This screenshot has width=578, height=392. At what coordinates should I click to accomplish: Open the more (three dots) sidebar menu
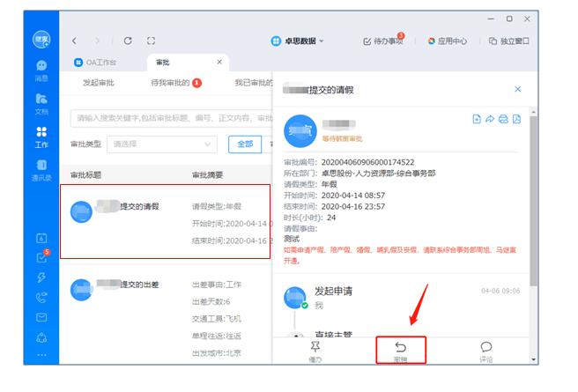(41, 355)
